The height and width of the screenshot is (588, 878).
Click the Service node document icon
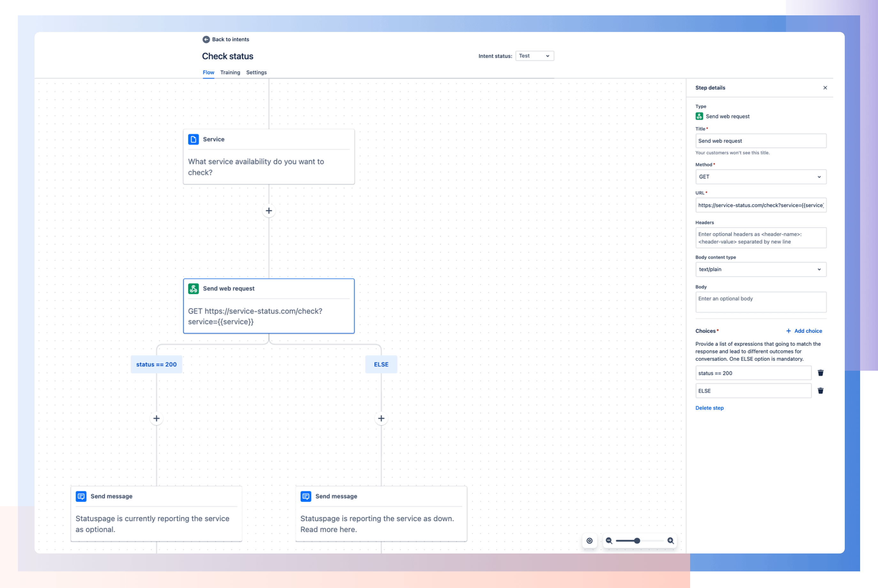pos(194,138)
